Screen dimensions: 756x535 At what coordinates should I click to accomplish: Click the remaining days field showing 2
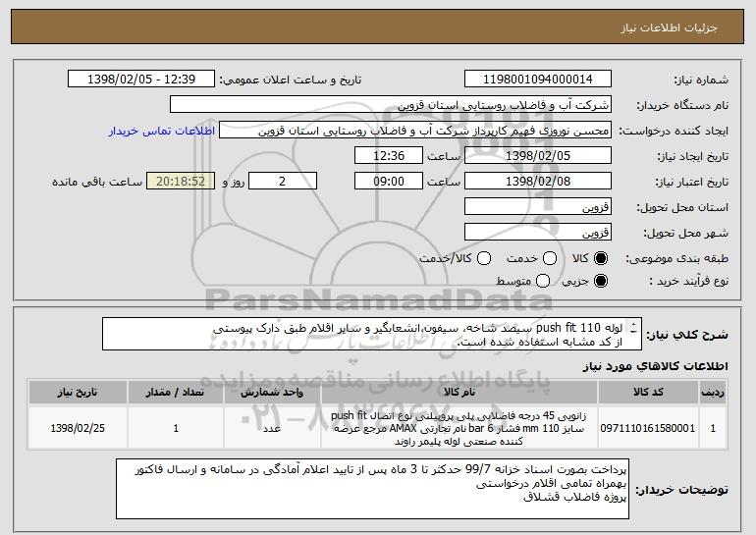click(283, 182)
